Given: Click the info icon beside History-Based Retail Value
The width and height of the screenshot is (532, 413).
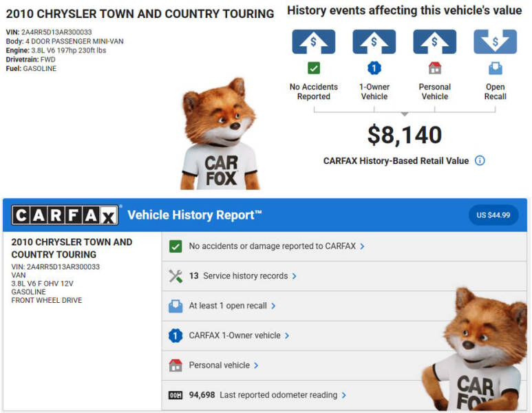Looking at the screenshot, I should (480, 160).
